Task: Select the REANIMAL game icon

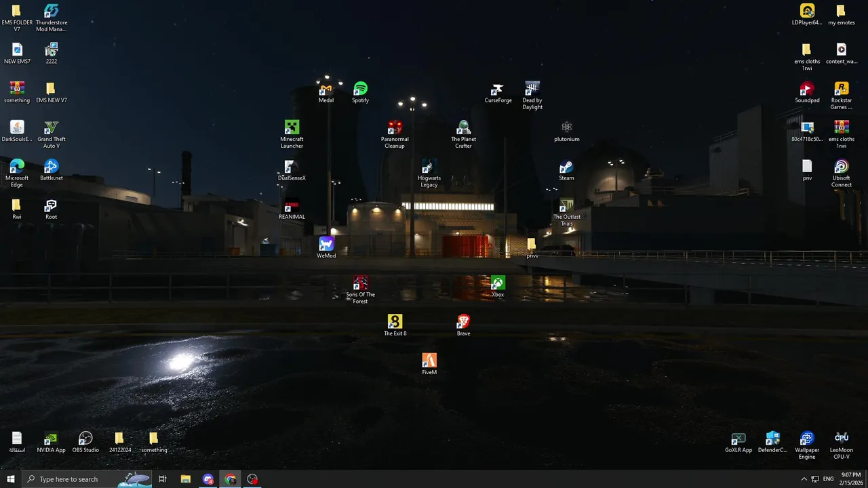Action: coord(292,209)
